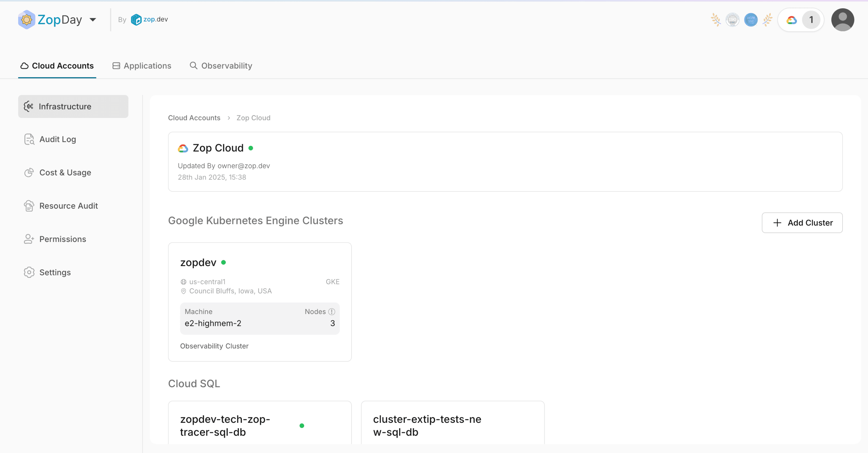
Task: Open the zop.dev logo link
Action: [x=149, y=19]
